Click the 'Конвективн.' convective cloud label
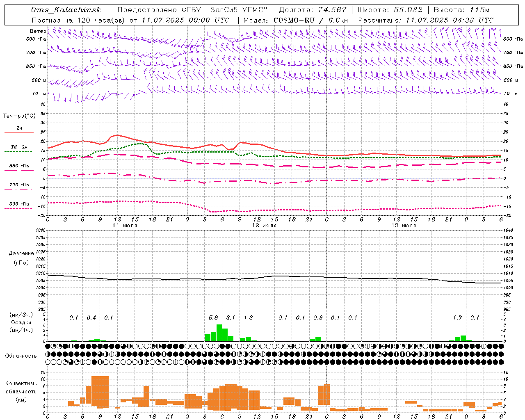The width and height of the screenshot is (525, 420). coord(21,383)
